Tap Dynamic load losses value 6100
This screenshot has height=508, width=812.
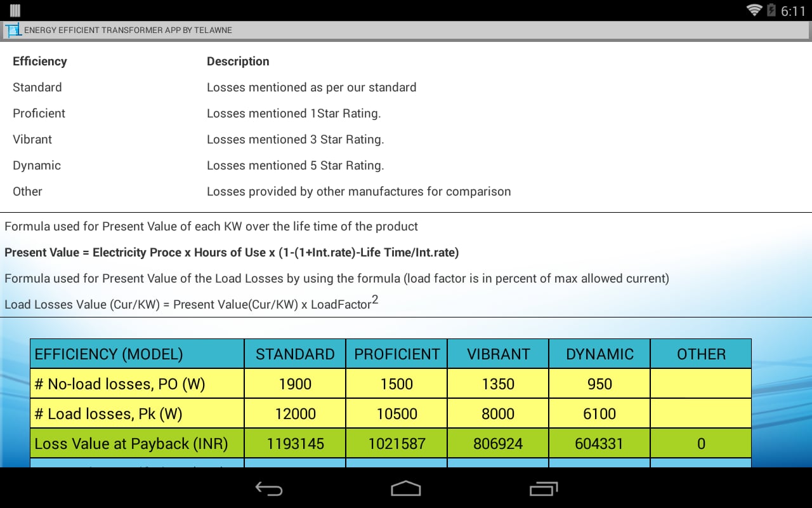(599, 413)
